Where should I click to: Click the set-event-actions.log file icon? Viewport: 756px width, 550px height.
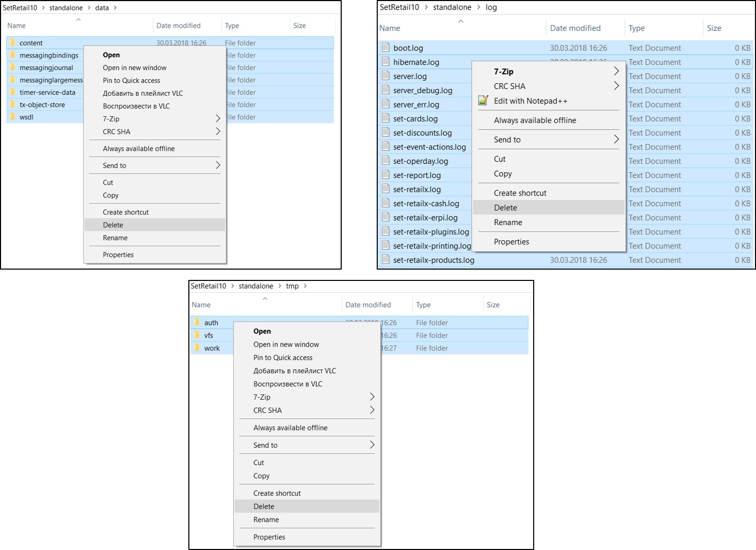(x=385, y=147)
